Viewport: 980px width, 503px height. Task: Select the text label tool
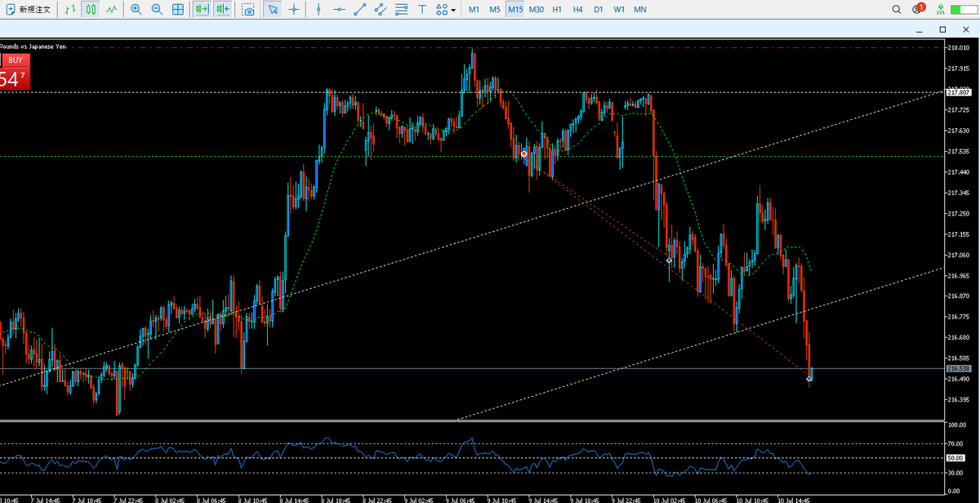421,10
